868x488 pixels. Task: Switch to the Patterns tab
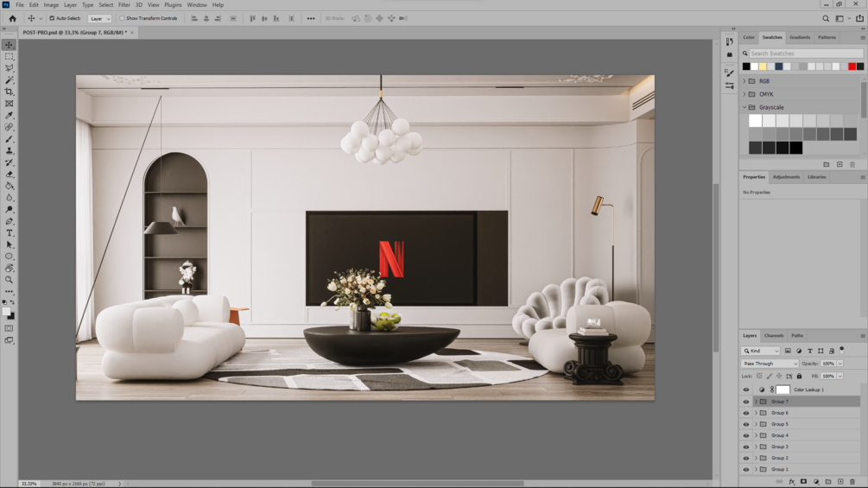pyautogui.click(x=827, y=37)
